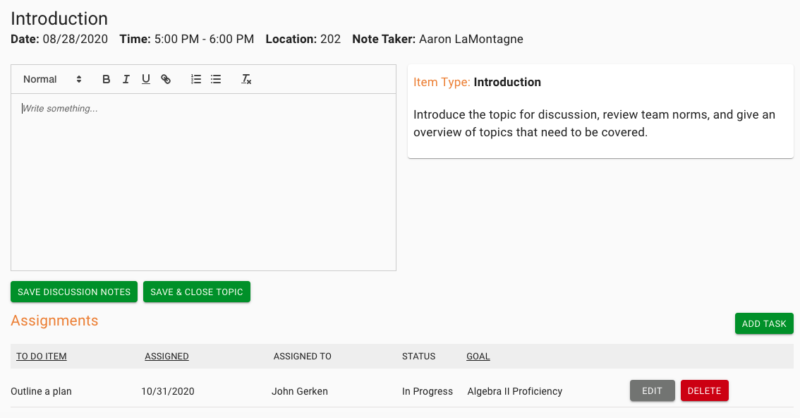This screenshot has width=800, height=418.
Task: Insert a hyperlink using the link icon
Action: [x=166, y=79]
